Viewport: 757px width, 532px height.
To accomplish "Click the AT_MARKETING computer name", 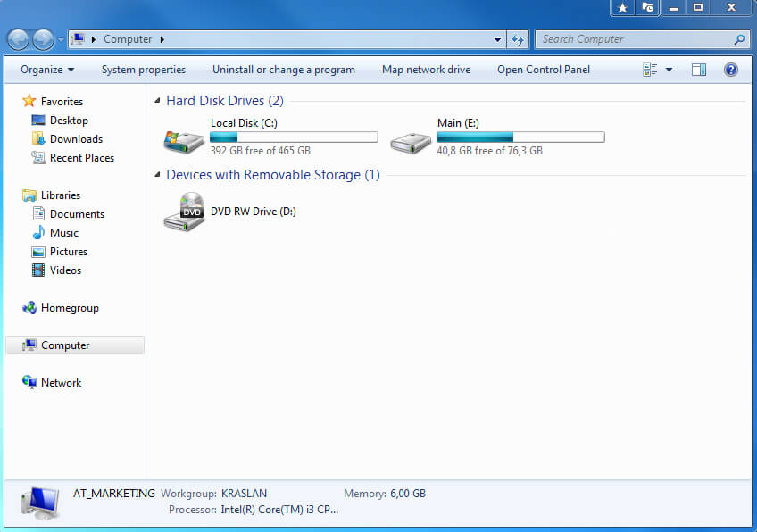I will coord(114,494).
